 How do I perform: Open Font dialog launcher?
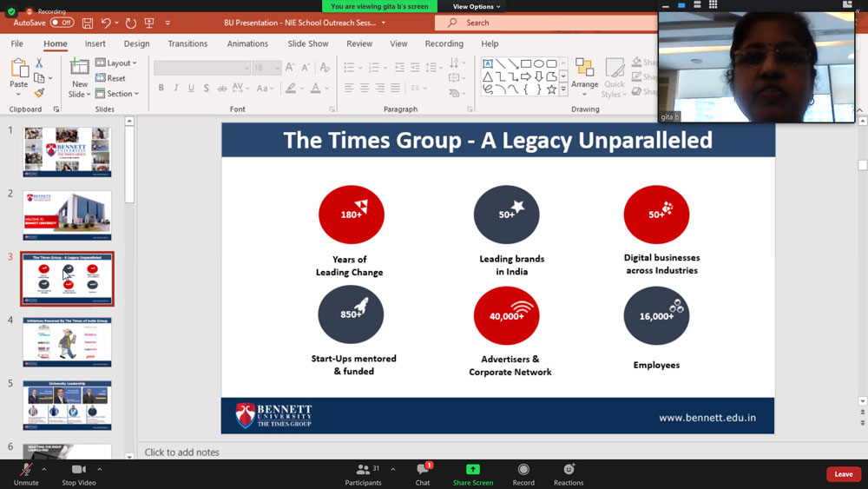click(332, 109)
